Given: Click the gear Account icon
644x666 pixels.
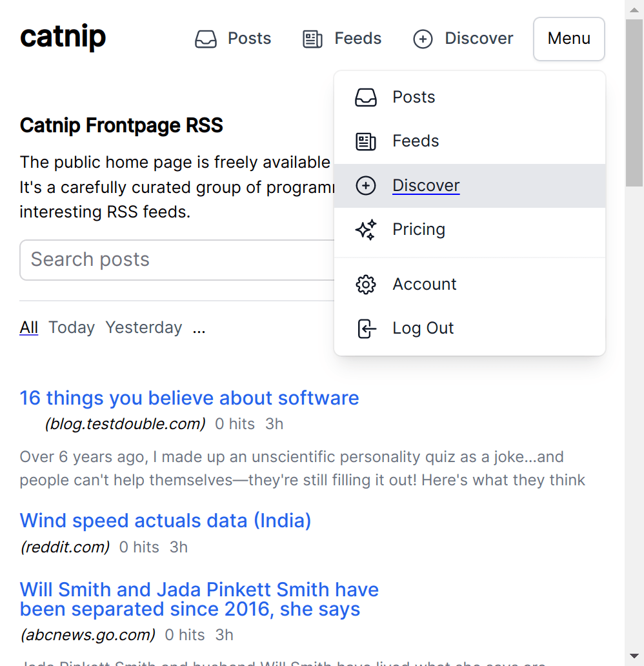Looking at the screenshot, I should click(x=366, y=285).
